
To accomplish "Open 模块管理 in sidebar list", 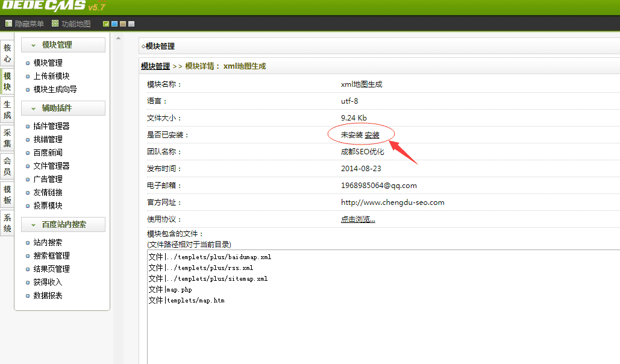I will (x=48, y=63).
